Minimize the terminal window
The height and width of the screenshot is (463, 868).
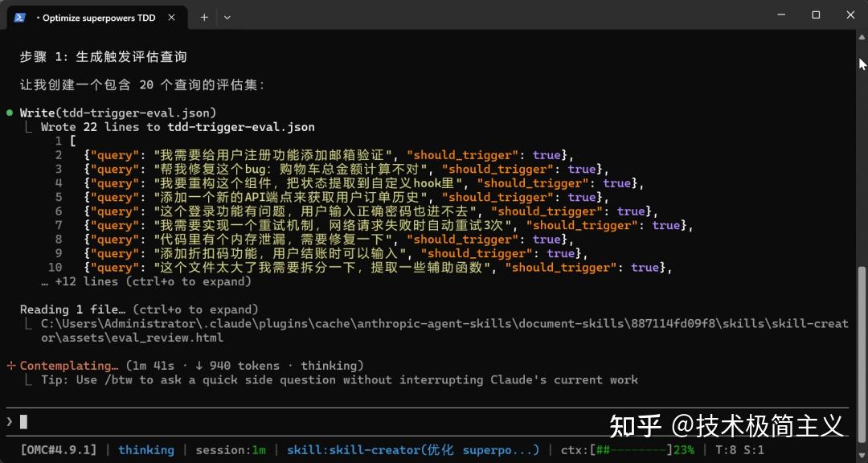point(782,15)
